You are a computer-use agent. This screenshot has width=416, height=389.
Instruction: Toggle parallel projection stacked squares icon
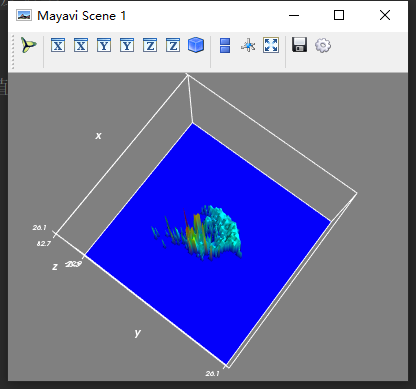pyautogui.click(x=225, y=45)
